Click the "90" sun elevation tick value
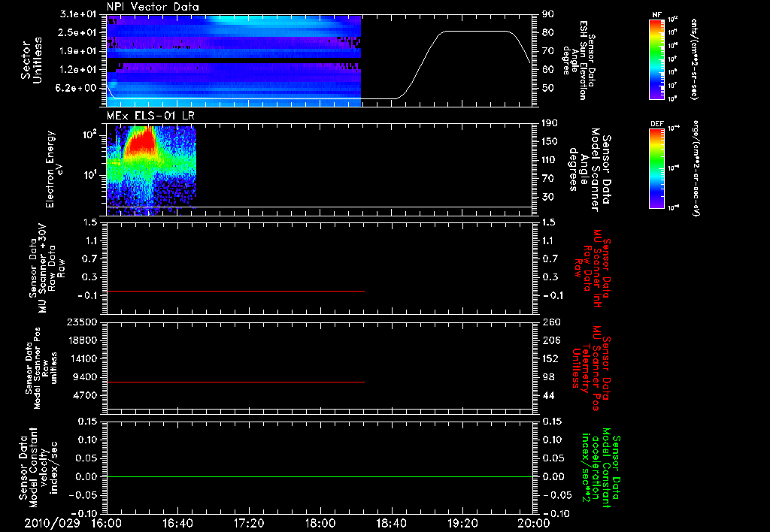The width and height of the screenshot is (770, 532). 547,14
